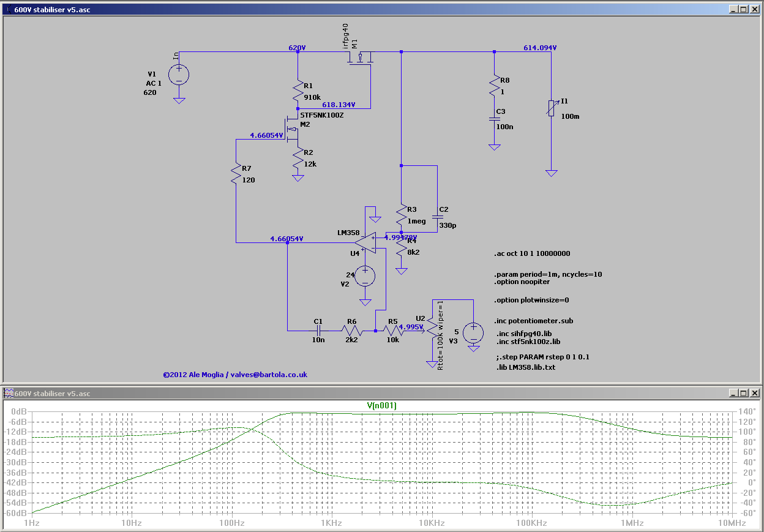Click the 10MHz frequency axis label
Screen dimensions: 764x532
pos(732,523)
